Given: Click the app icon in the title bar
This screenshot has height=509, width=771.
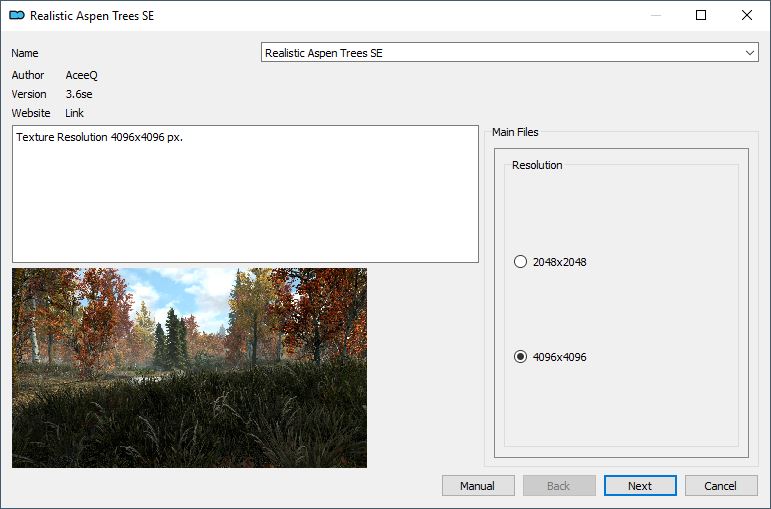Looking at the screenshot, I should [17, 15].
